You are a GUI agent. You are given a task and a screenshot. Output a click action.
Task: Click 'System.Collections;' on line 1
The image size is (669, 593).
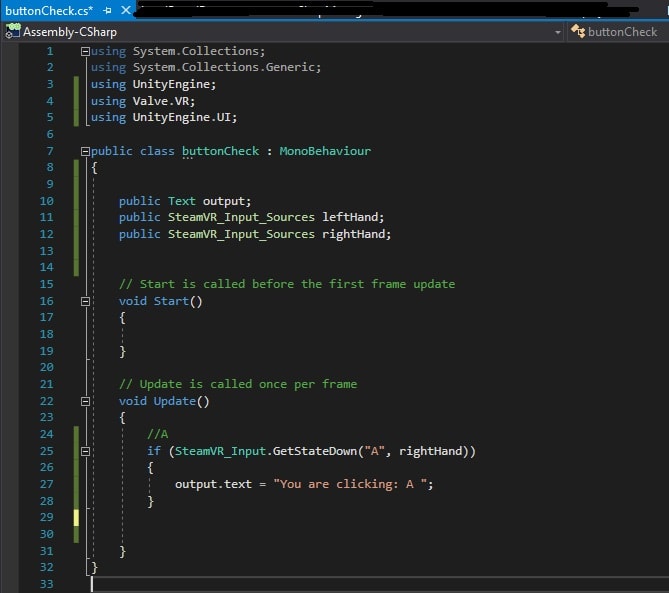point(199,51)
